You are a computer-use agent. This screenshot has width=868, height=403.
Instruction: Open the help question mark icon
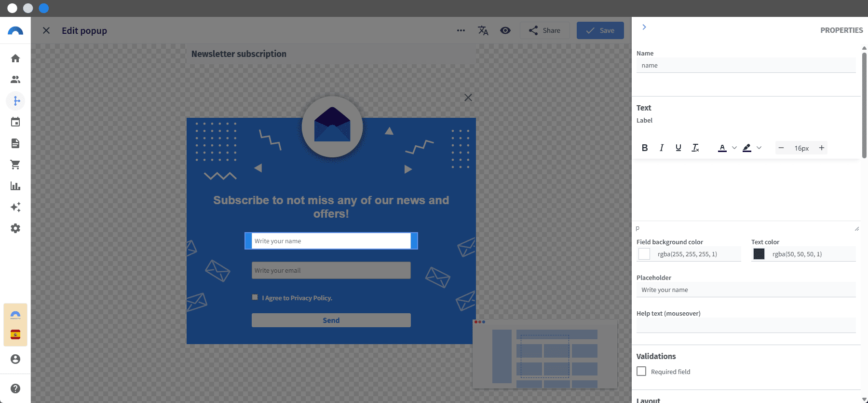point(15,389)
